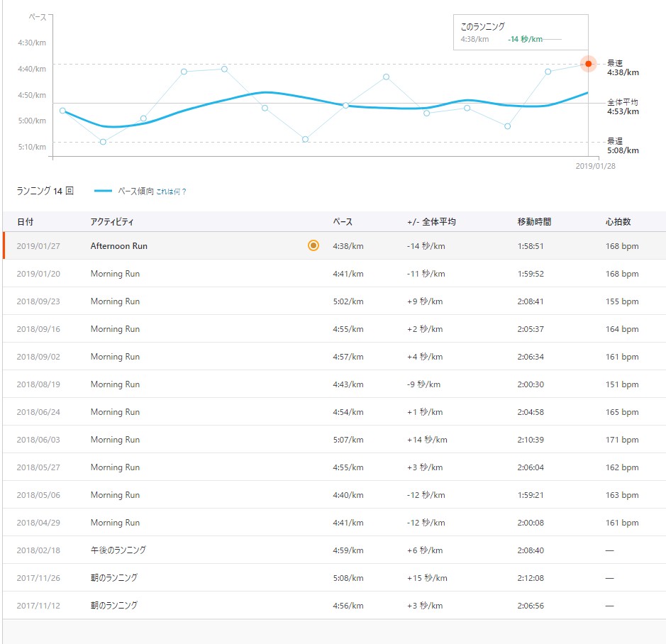The width and height of the screenshot is (666, 644).
Task: Click the ペース column header
Action: 343,222
